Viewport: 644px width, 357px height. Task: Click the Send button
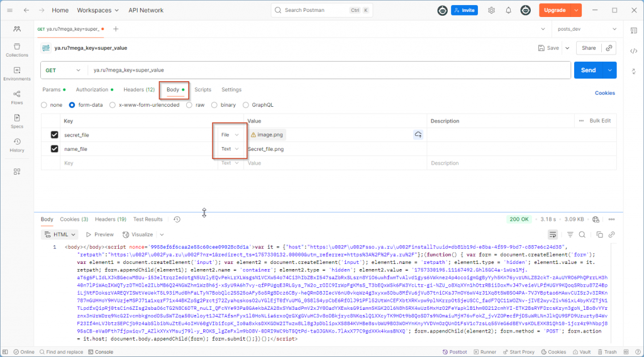(x=588, y=70)
